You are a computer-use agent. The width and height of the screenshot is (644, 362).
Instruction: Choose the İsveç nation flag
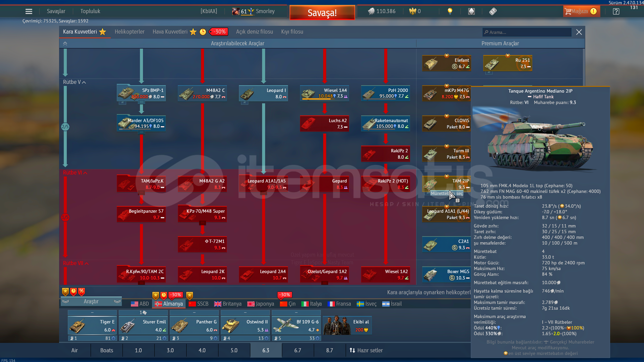pyautogui.click(x=367, y=304)
